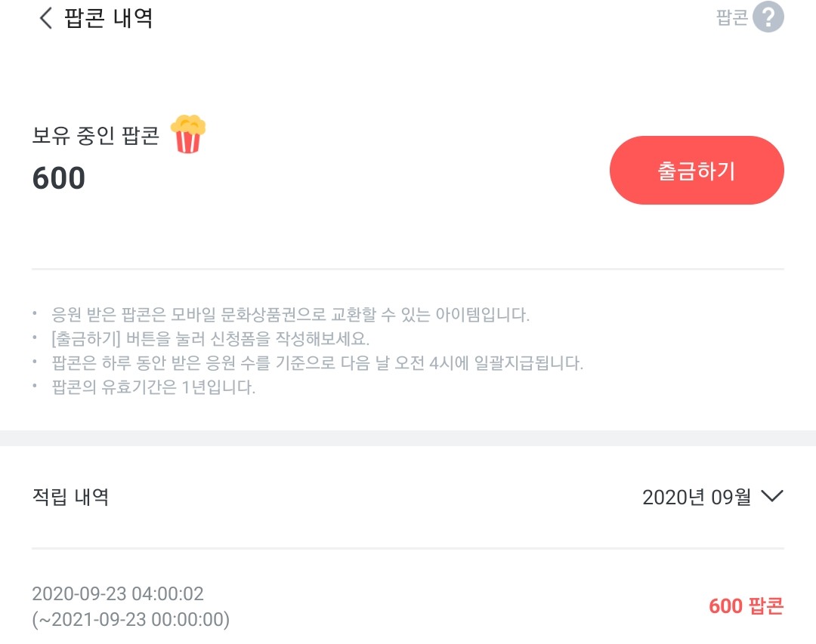Go back using the left chevron arrow
Viewport: 816px width, 644px height.
pos(46,18)
